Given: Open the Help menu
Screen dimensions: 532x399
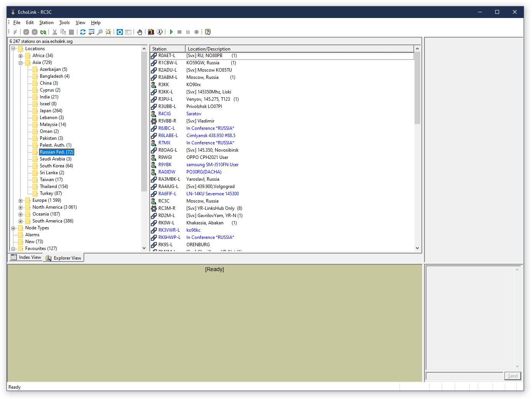Looking at the screenshot, I should 96,23.
